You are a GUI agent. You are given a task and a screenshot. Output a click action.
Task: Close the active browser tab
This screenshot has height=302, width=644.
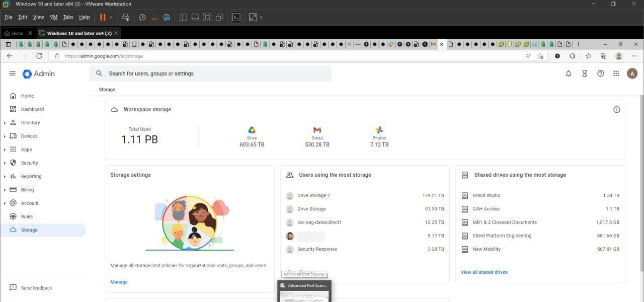pos(442,44)
